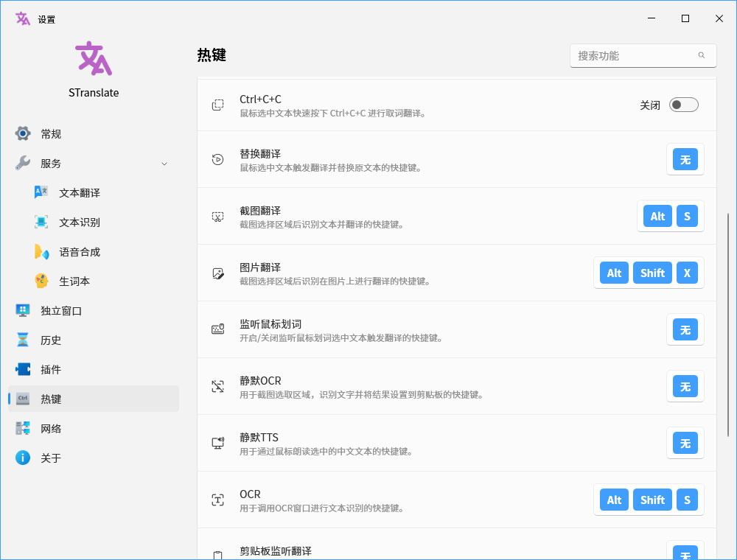Click the 截图翻译 scissors icon
The image size is (737, 560).
217,217
